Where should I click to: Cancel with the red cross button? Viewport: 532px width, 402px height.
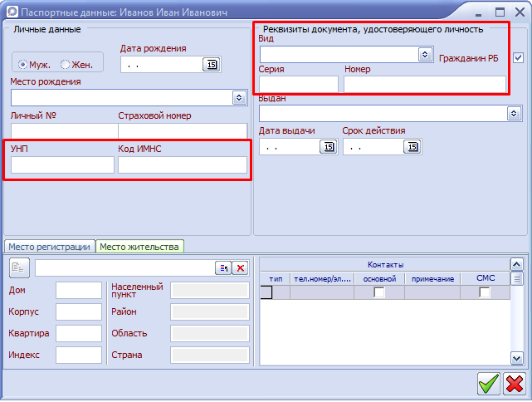click(x=515, y=383)
